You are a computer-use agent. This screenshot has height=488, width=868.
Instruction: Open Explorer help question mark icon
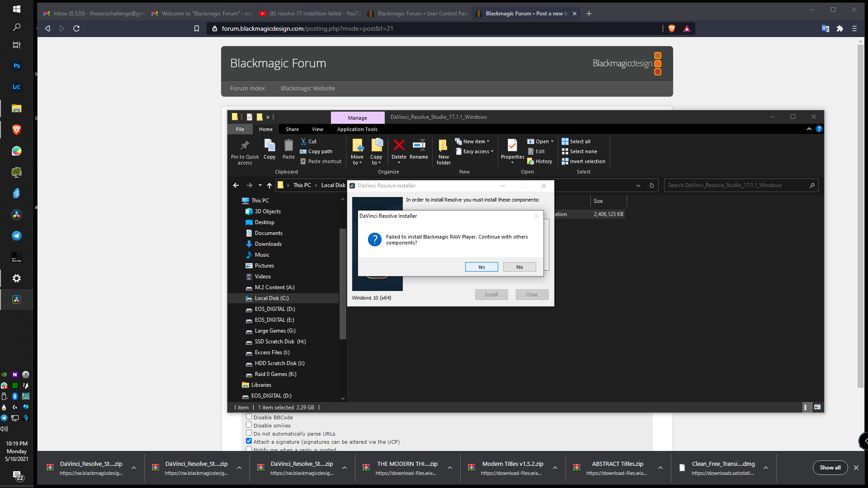[x=819, y=129]
